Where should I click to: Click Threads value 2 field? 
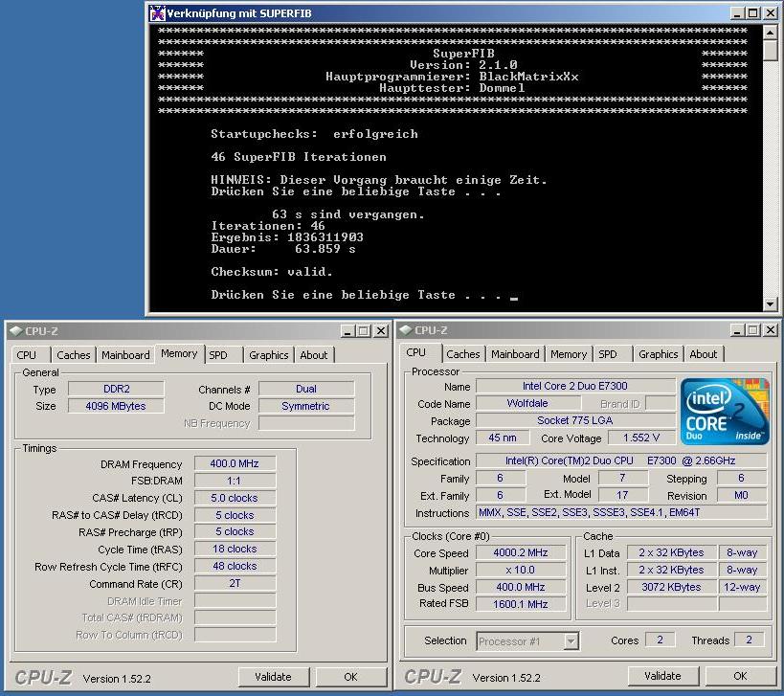pos(749,640)
